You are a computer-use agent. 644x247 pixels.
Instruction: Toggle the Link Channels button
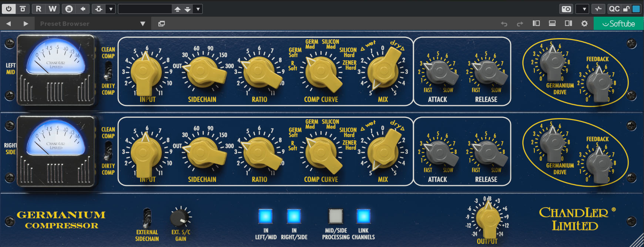363,216
